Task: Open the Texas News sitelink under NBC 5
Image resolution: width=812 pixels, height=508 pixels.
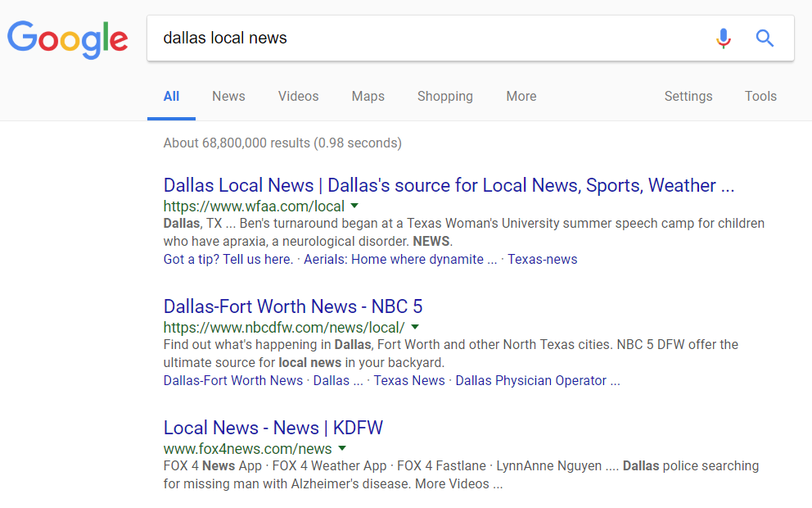Action: coord(409,380)
